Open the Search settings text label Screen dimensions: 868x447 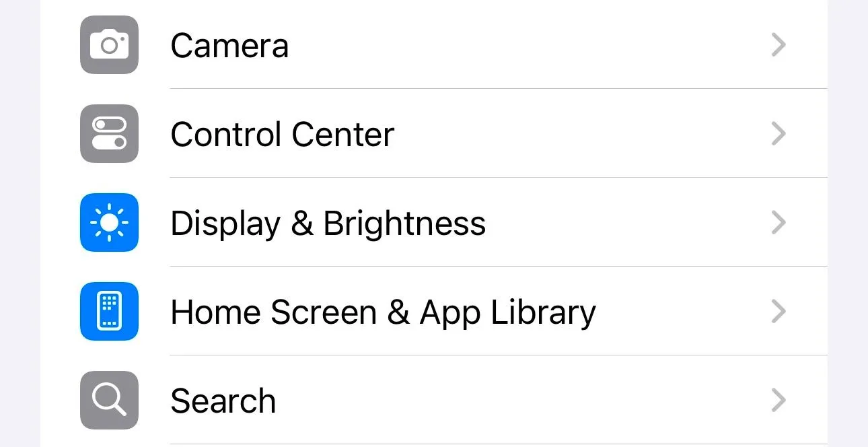pyautogui.click(x=223, y=401)
